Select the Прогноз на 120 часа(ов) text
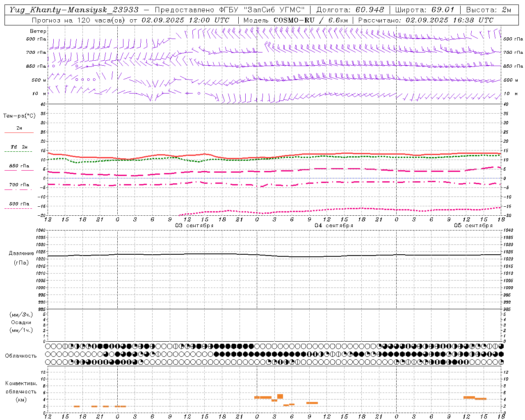The height and width of the screenshot is (420, 525). 79,20
